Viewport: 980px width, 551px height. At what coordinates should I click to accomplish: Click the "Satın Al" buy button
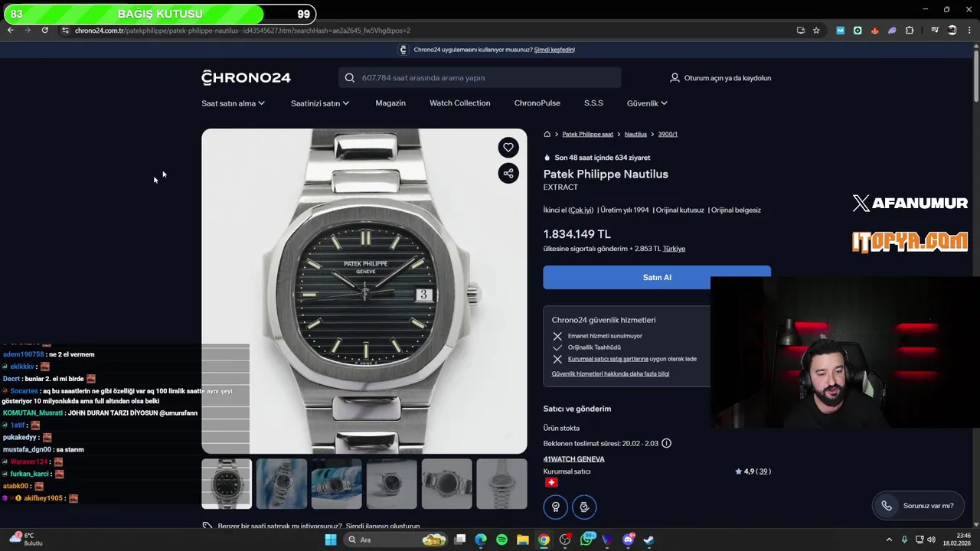click(657, 277)
